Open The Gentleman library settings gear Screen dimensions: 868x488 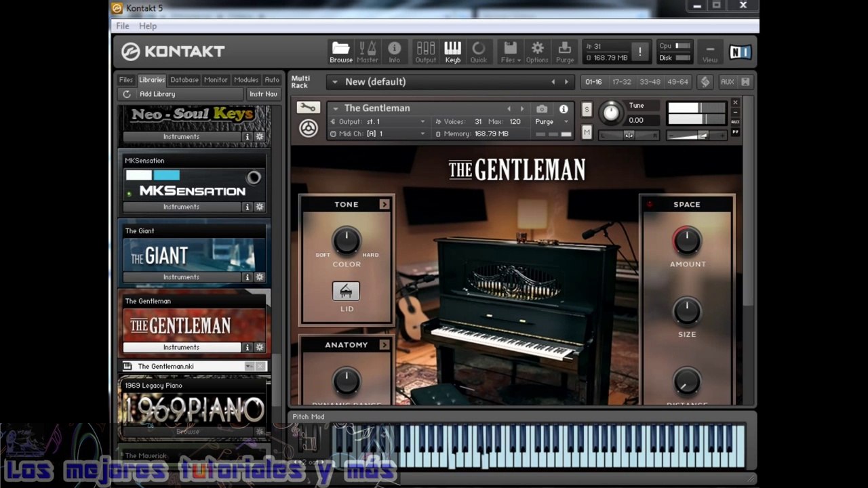click(x=259, y=347)
